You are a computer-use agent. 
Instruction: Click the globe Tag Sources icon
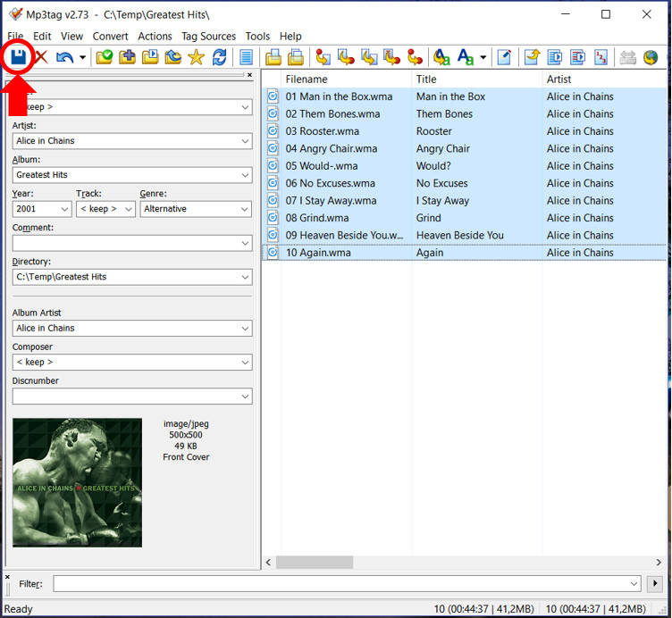[x=651, y=57]
